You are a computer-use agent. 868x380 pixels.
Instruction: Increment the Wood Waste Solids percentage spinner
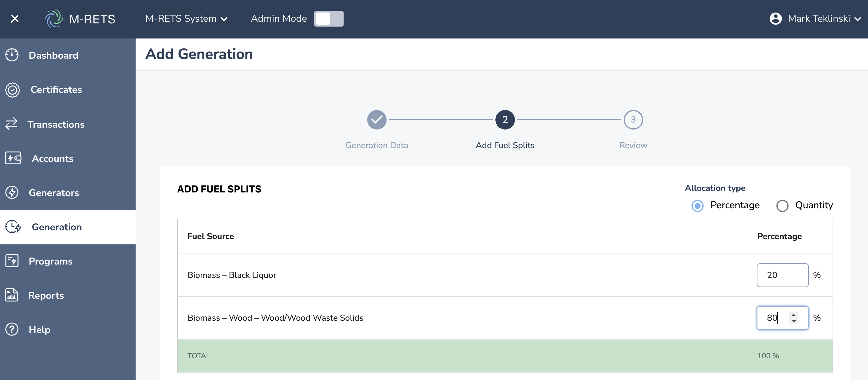(793, 315)
